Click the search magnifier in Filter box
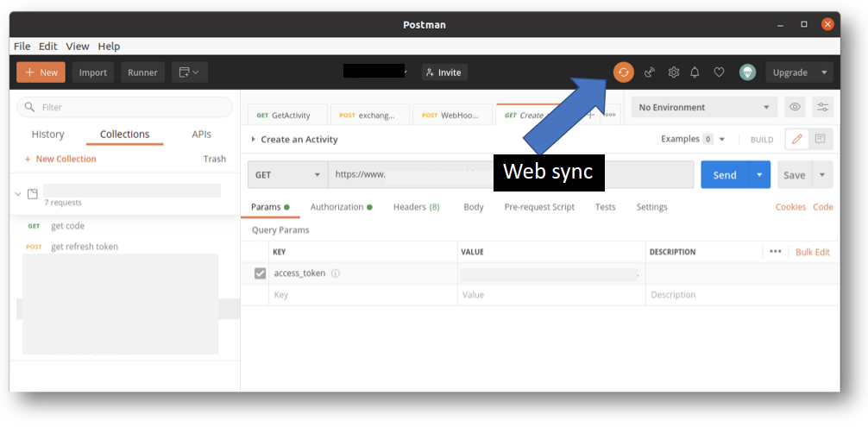The width and height of the screenshot is (868, 427). click(x=30, y=107)
